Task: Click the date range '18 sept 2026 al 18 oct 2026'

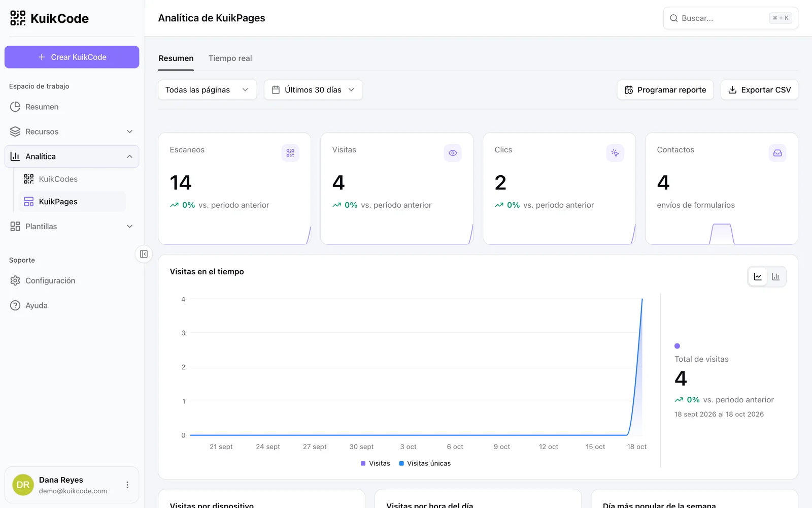Action: (719, 414)
